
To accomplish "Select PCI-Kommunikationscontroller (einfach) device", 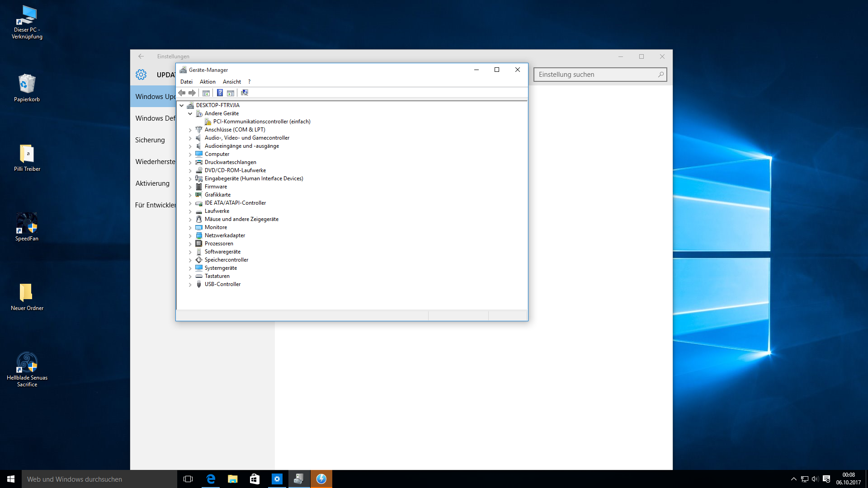I will [x=261, y=122].
